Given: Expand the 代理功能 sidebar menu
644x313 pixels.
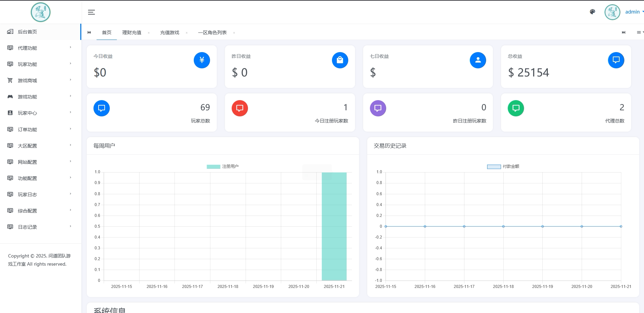Looking at the screenshot, I should click(x=40, y=48).
